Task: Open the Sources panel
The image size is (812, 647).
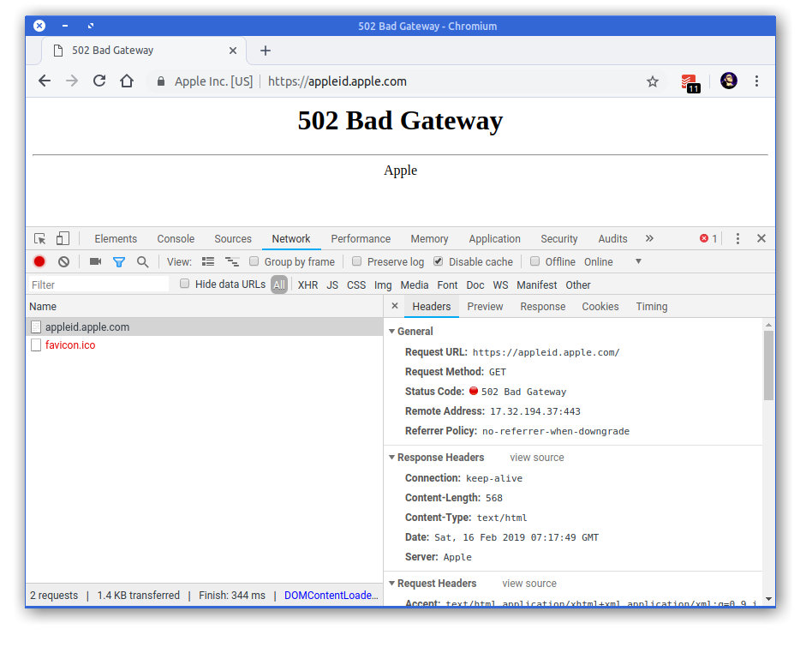Action: point(233,239)
